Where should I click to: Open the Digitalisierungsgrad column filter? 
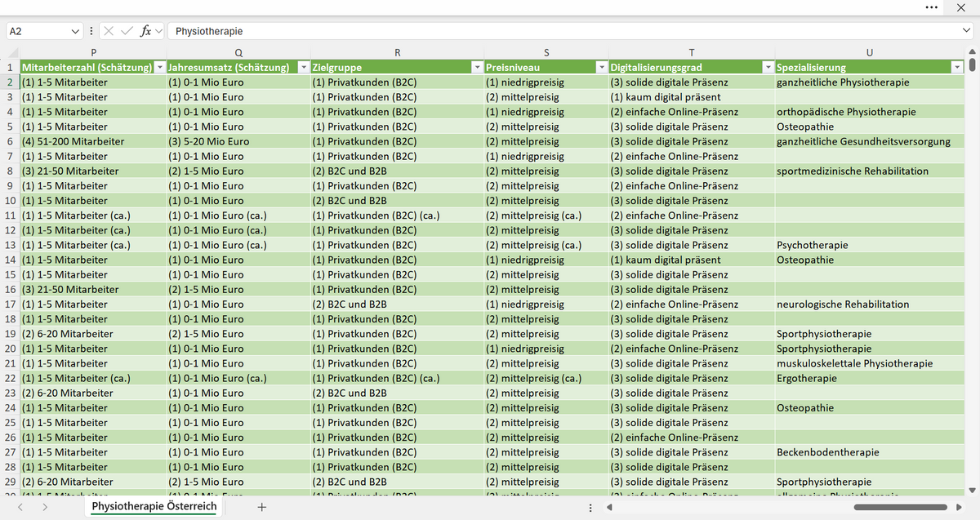(x=768, y=67)
